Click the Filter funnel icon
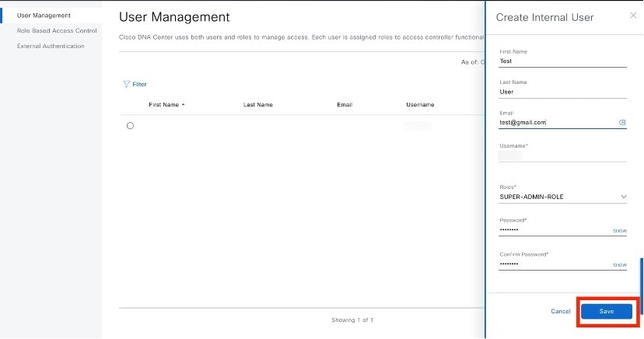 click(x=127, y=84)
